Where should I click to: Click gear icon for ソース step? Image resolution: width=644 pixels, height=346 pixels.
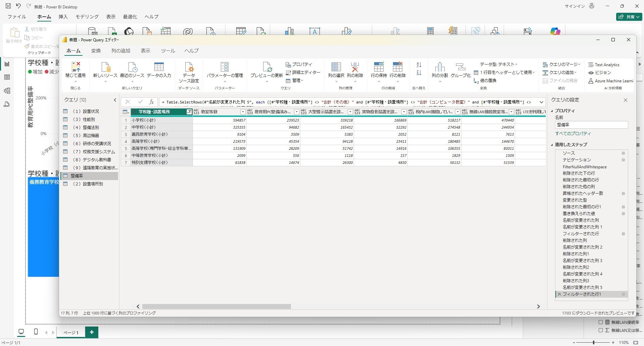[x=623, y=153]
